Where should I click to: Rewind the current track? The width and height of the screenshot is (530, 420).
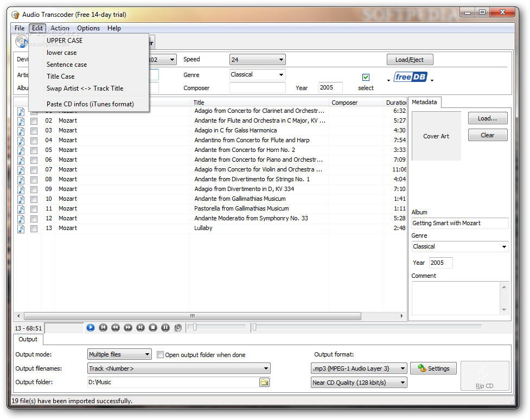(x=116, y=327)
